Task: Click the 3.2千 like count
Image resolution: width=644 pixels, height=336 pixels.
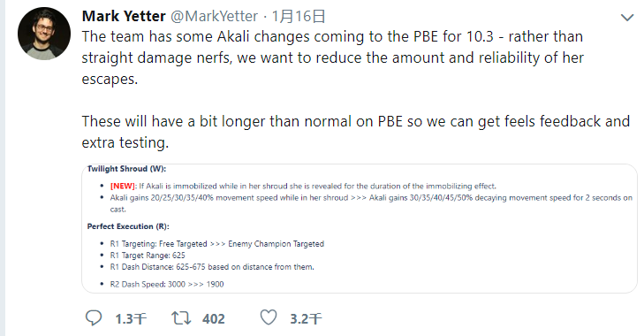Action: 306,318
